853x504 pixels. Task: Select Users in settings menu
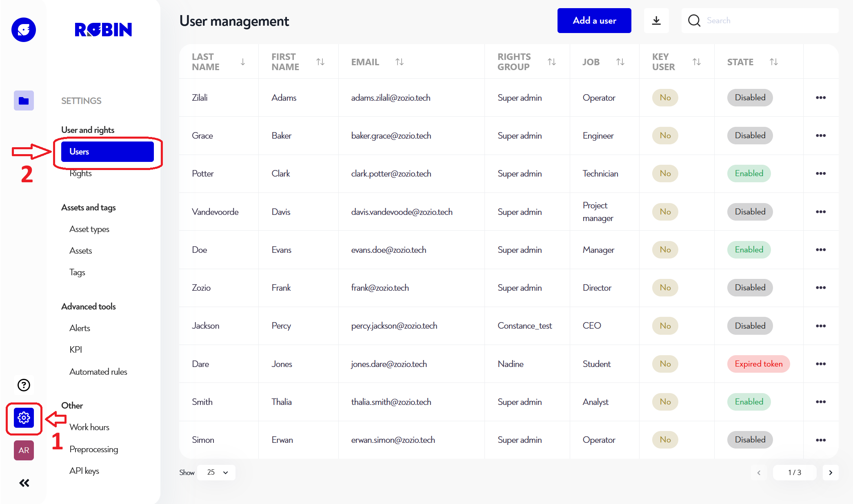(x=107, y=152)
